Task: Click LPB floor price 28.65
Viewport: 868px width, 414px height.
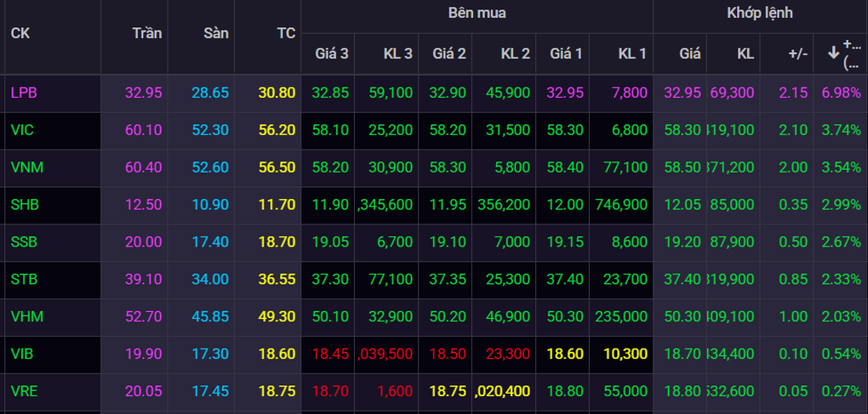Action: click(210, 93)
